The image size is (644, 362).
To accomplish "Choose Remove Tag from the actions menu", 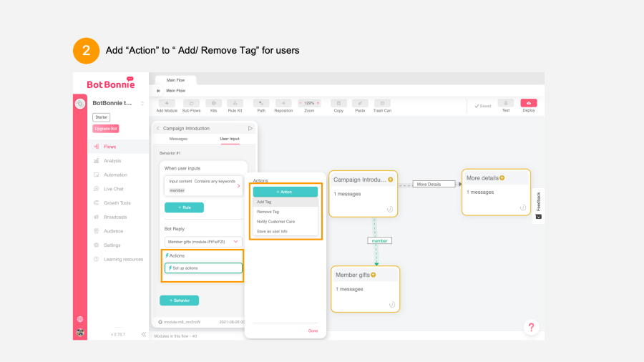I will (268, 212).
